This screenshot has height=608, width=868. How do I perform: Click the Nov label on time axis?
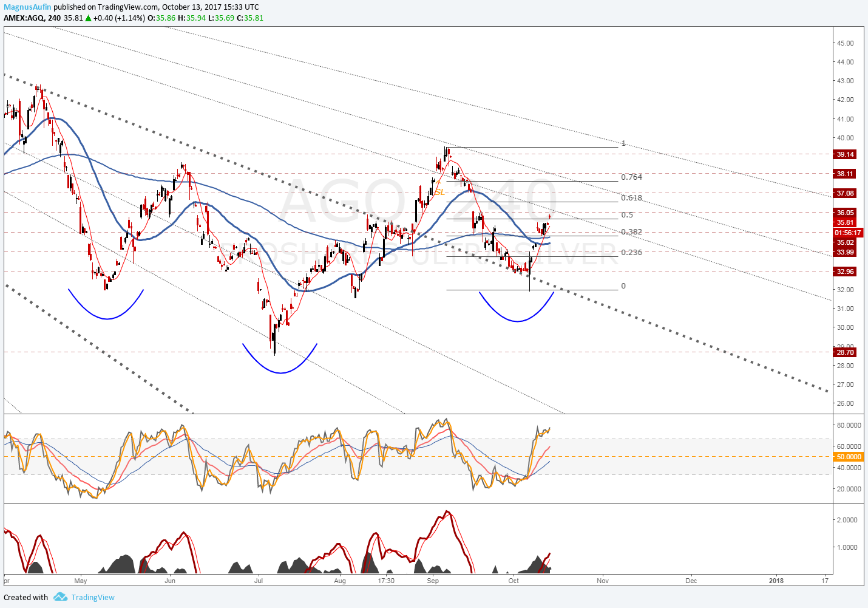pyautogui.click(x=603, y=581)
